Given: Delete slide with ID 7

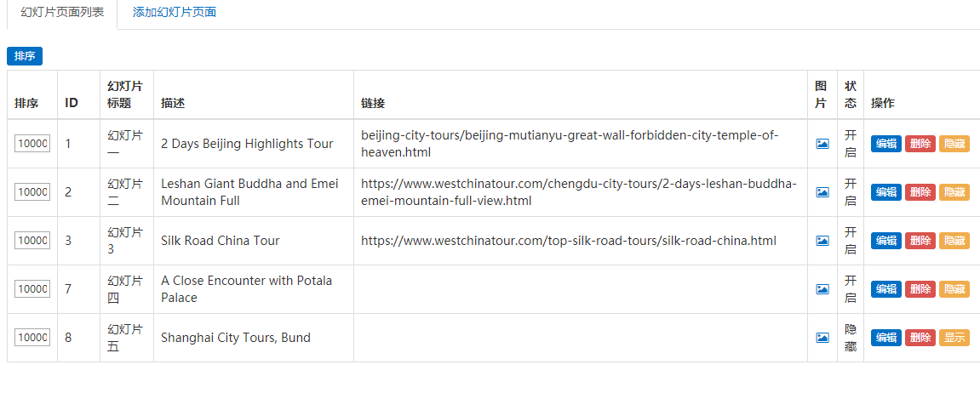Looking at the screenshot, I should click(x=920, y=289).
